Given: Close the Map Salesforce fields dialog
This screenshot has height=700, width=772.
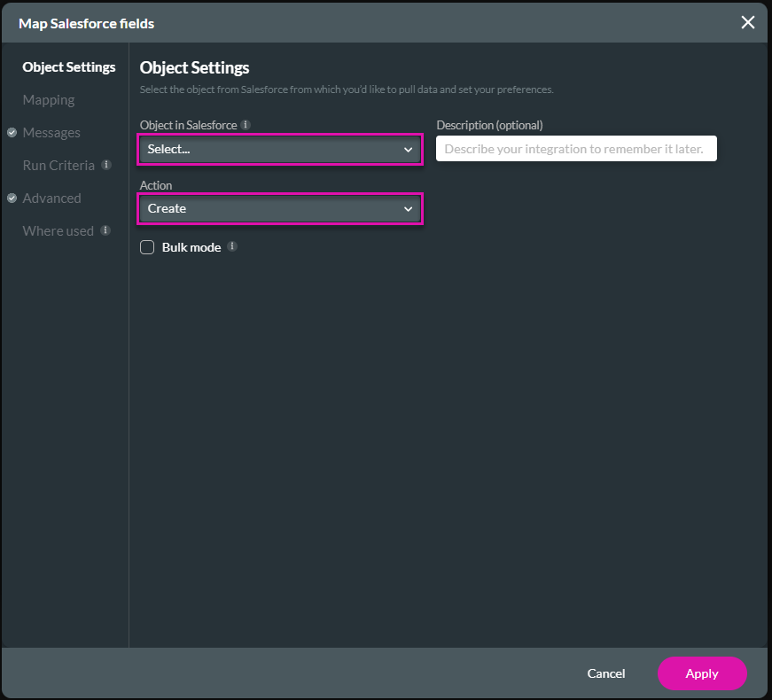Looking at the screenshot, I should pos(748,22).
